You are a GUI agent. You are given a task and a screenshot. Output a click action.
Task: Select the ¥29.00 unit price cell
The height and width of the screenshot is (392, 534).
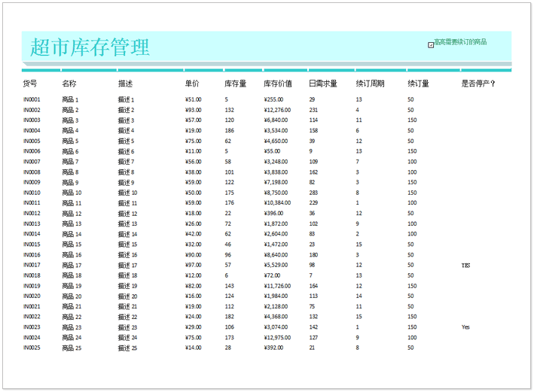193,327
